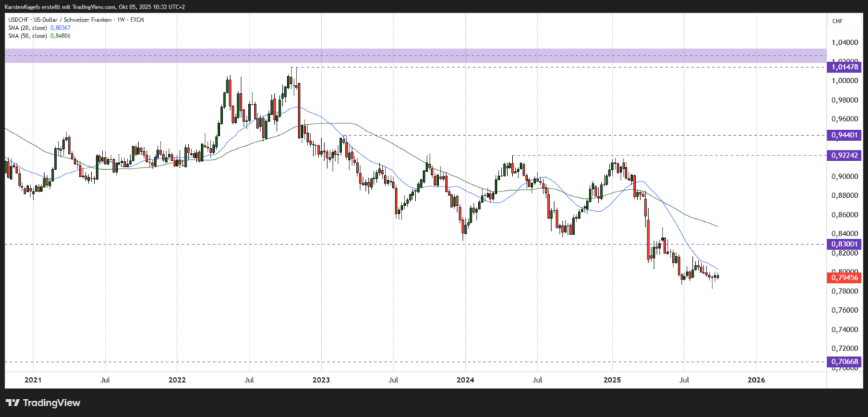Click the most recent candlestick on the chart
Screen dimensions: 868x417
pos(717,277)
